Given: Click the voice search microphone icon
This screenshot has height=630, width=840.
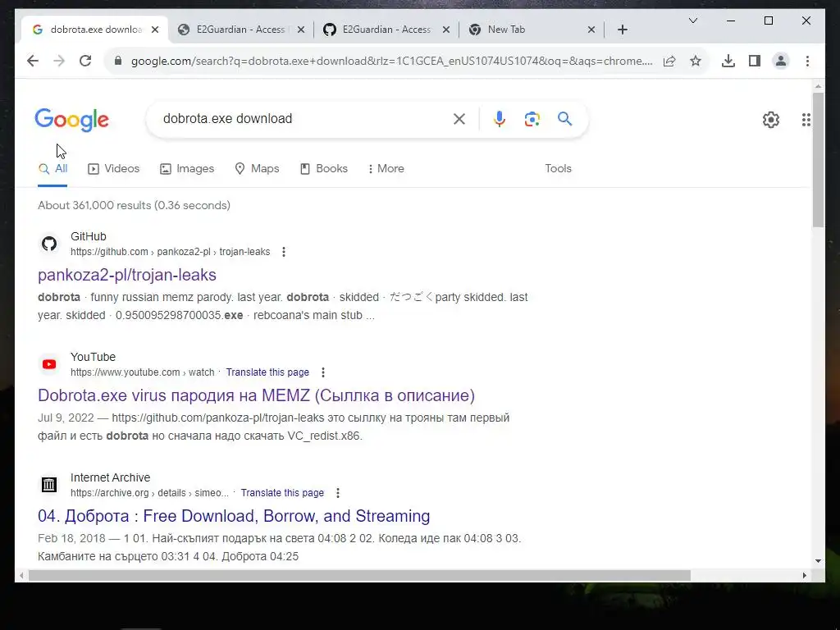Looking at the screenshot, I should pos(500,119).
